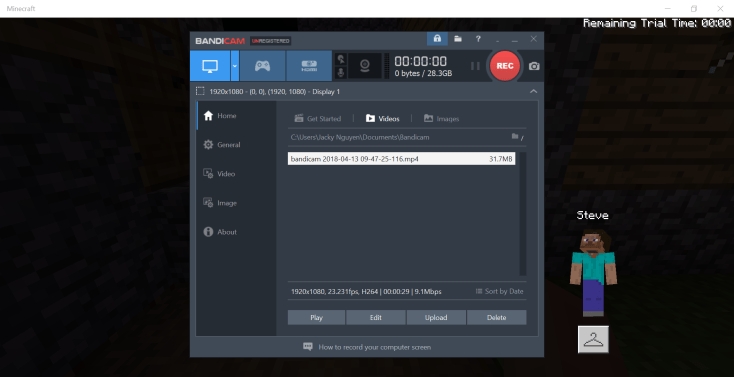The image size is (734, 377).
Task: Select bandicam 2018-04-13 09-47-25-116.mp4 file
Action: coord(402,159)
